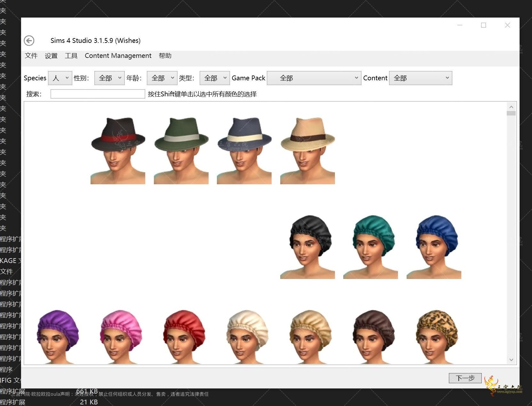Close the Sims 4 Studio window
Screen dimensions: 532x406
pyautogui.click(x=507, y=25)
